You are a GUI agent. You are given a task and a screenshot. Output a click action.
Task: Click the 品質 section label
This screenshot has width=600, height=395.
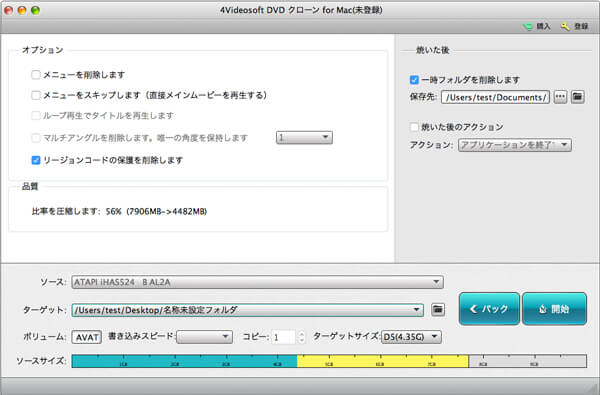coord(30,186)
